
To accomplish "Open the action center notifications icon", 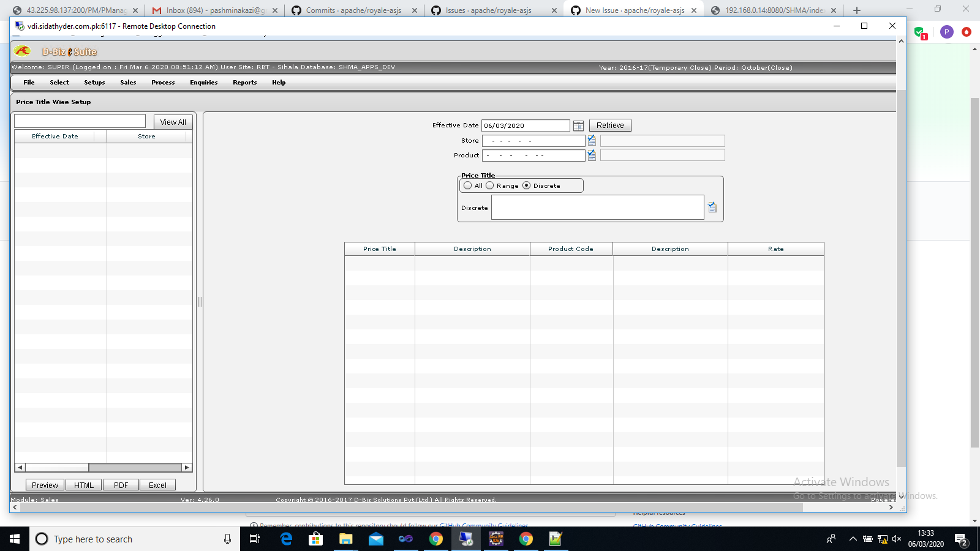I will click(961, 539).
